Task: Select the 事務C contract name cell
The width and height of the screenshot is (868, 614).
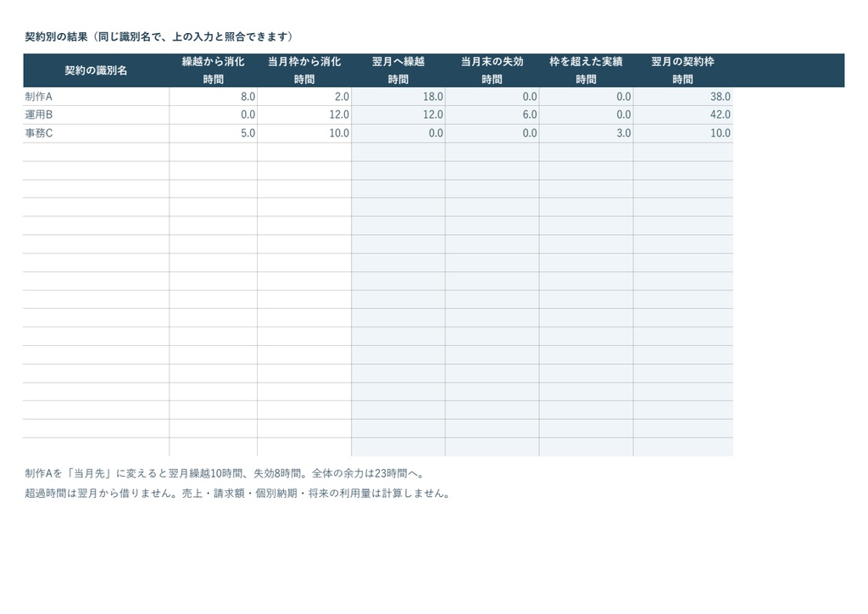Action: (96, 133)
